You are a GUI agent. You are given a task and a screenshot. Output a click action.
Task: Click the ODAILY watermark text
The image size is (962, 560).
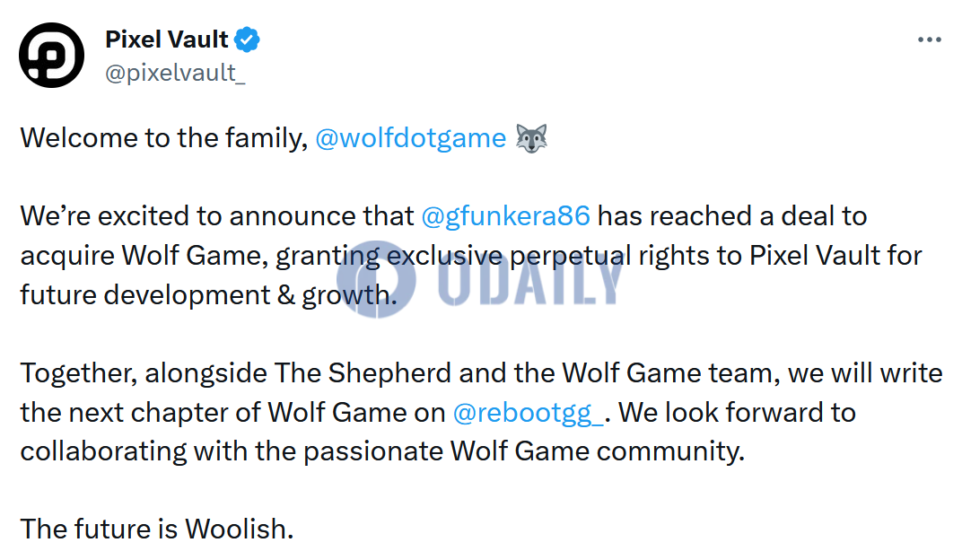coord(530,281)
